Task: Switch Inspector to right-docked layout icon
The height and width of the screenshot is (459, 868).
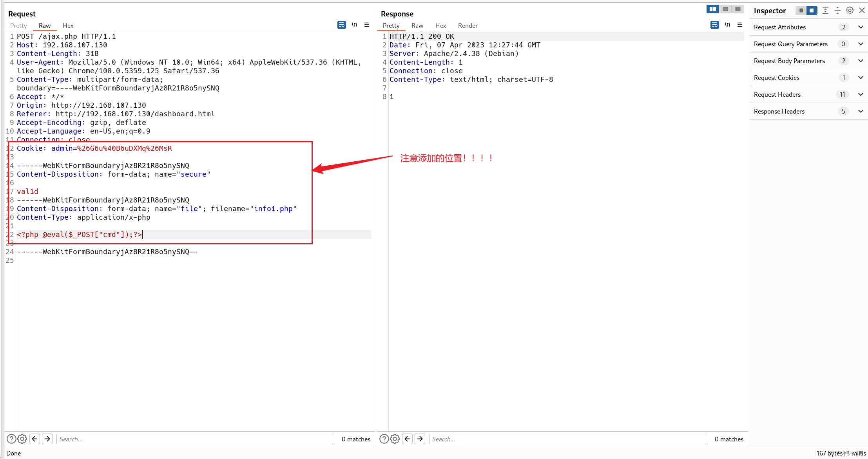Action: pos(812,11)
